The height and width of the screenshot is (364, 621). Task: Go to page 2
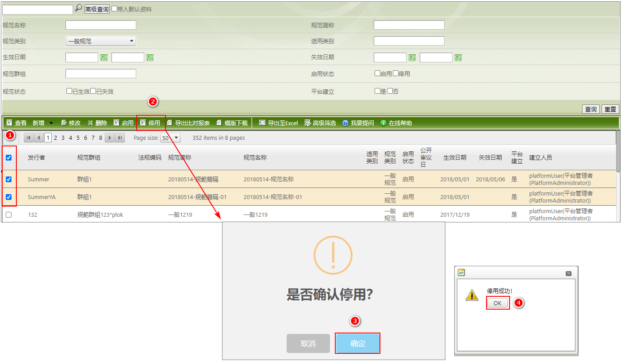coord(55,138)
